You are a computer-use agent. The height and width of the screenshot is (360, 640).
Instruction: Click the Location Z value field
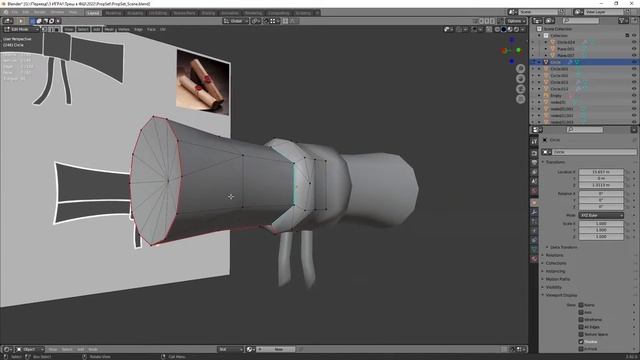point(601,185)
